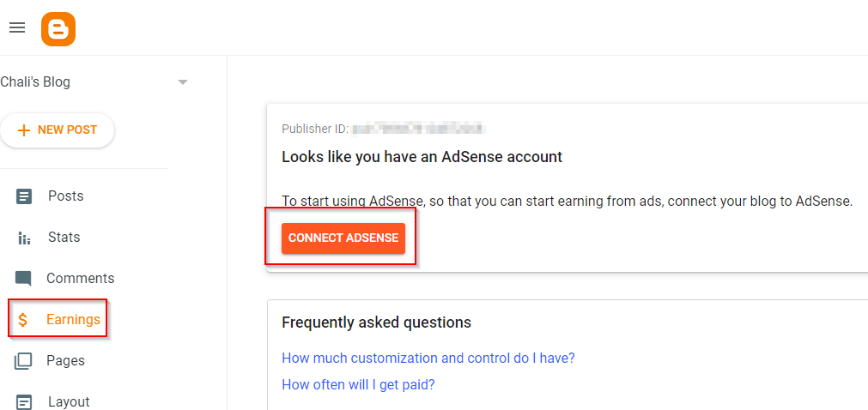
Task: Select the Earnings menu label
Action: pyautogui.click(x=73, y=319)
